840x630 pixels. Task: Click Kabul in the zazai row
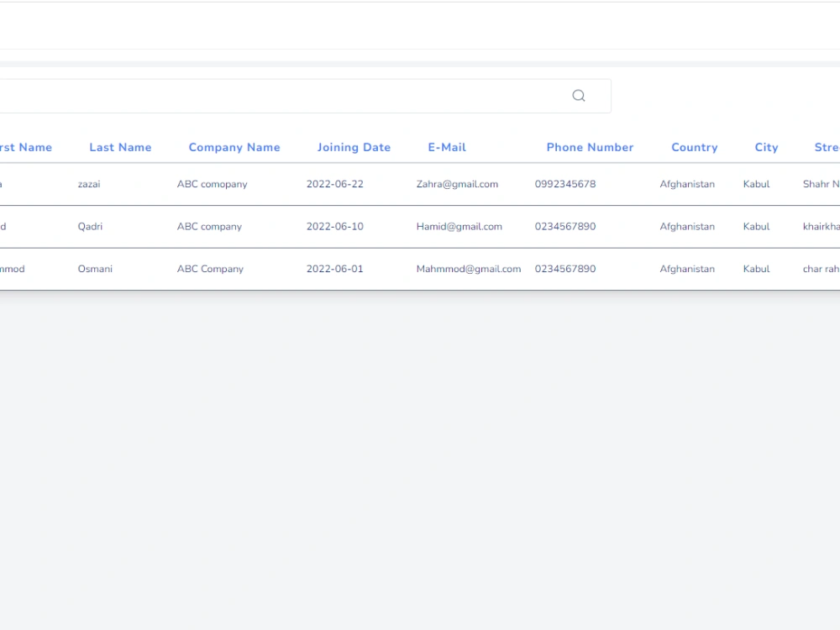[x=757, y=184]
